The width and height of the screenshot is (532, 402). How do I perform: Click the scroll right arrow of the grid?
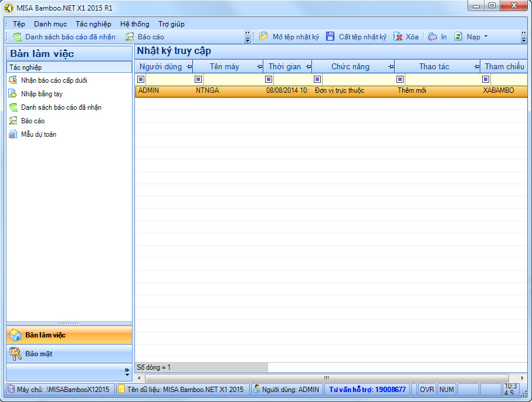pyautogui.click(x=522, y=378)
